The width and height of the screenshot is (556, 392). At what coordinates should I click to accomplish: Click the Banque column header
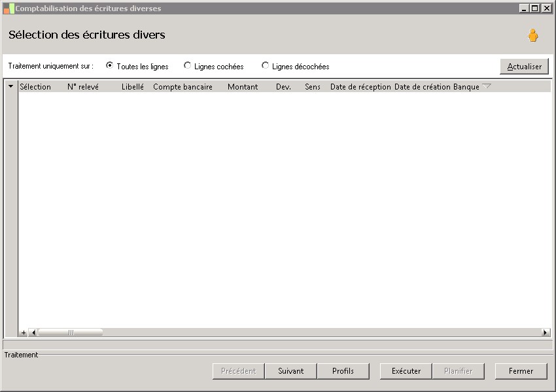coord(466,87)
